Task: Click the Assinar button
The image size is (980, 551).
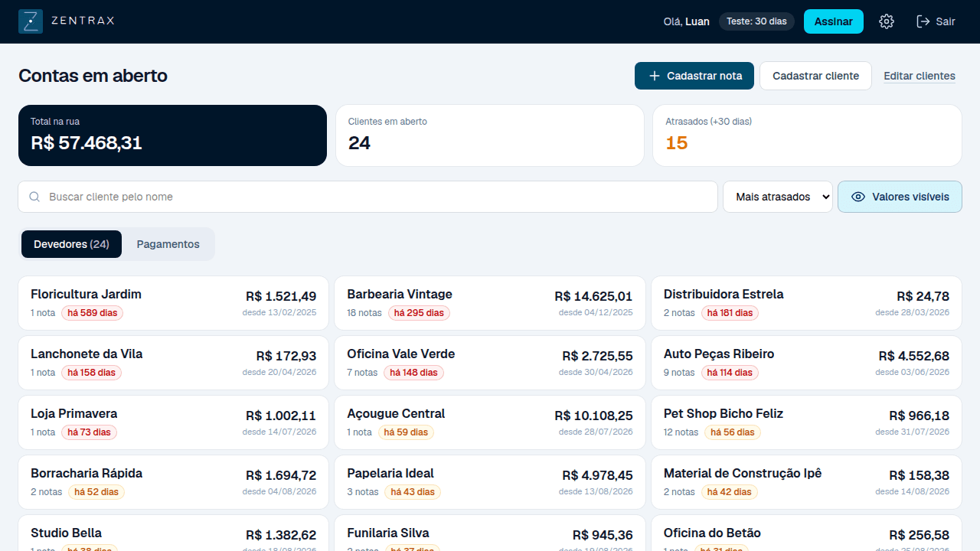Action: 834,21
